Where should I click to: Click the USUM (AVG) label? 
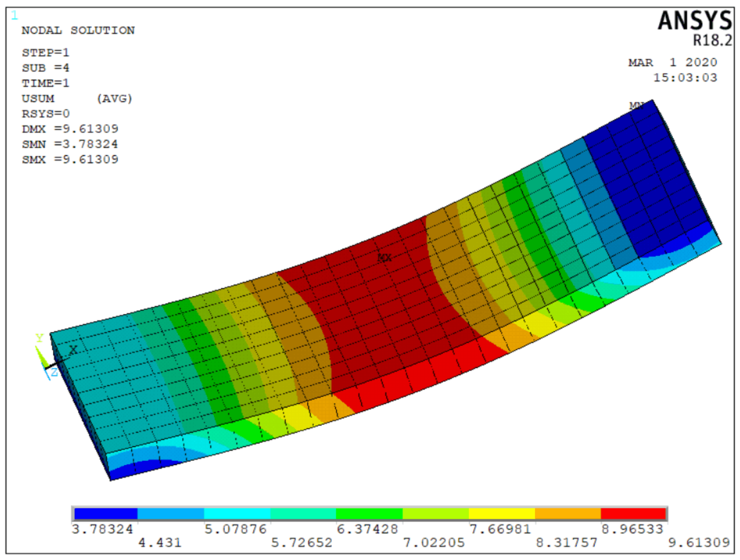point(77,98)
